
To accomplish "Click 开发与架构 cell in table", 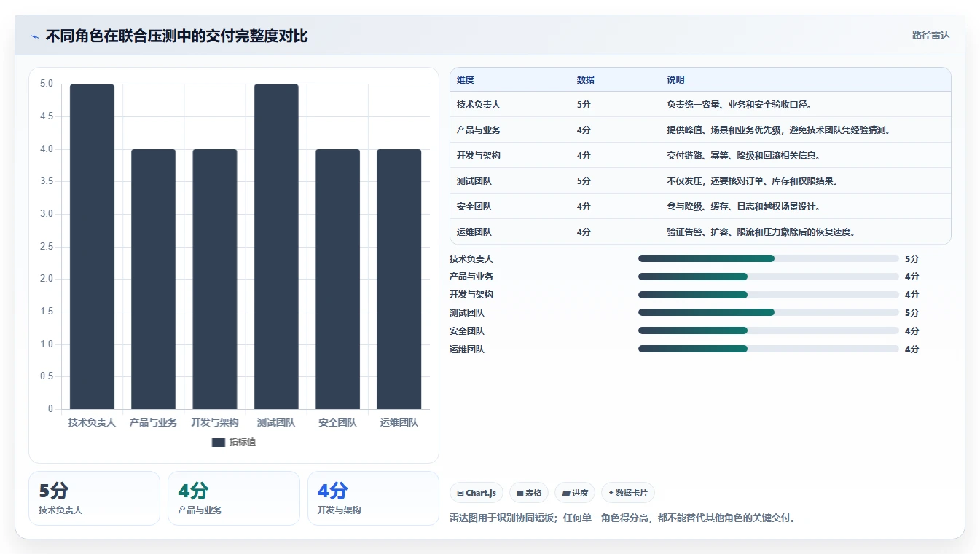I will (479, 156).
